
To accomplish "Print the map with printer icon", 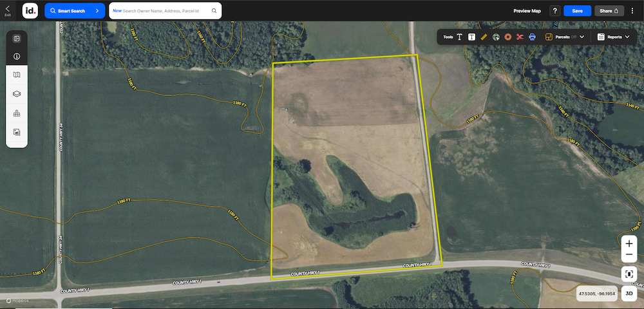I will [532, 37].
